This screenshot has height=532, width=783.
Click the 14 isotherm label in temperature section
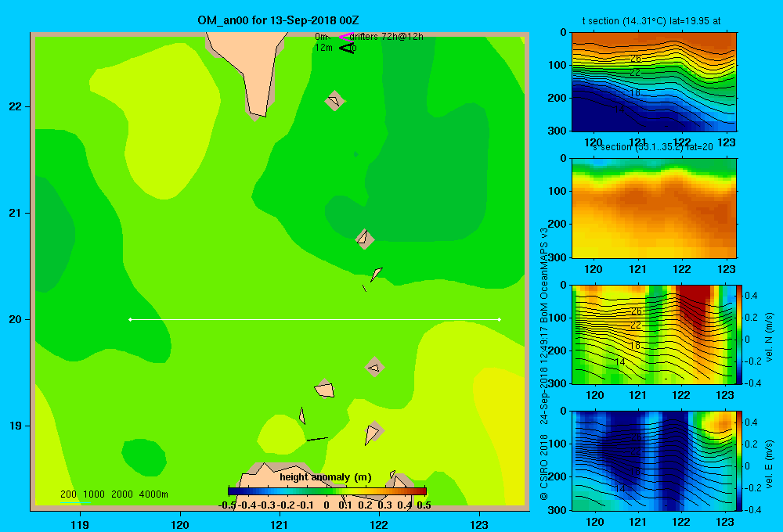tap(619, 108)
